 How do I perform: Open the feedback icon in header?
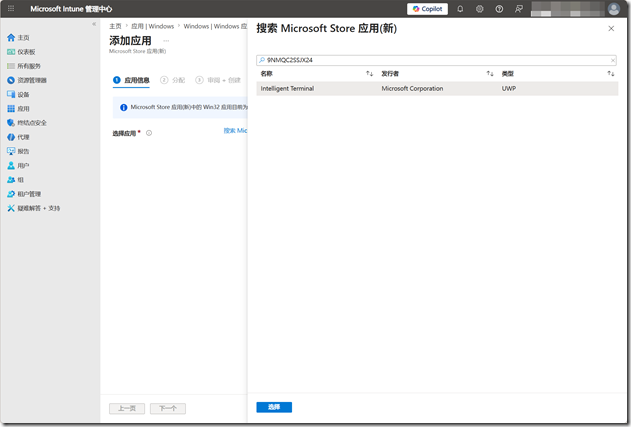pos(519,9)
